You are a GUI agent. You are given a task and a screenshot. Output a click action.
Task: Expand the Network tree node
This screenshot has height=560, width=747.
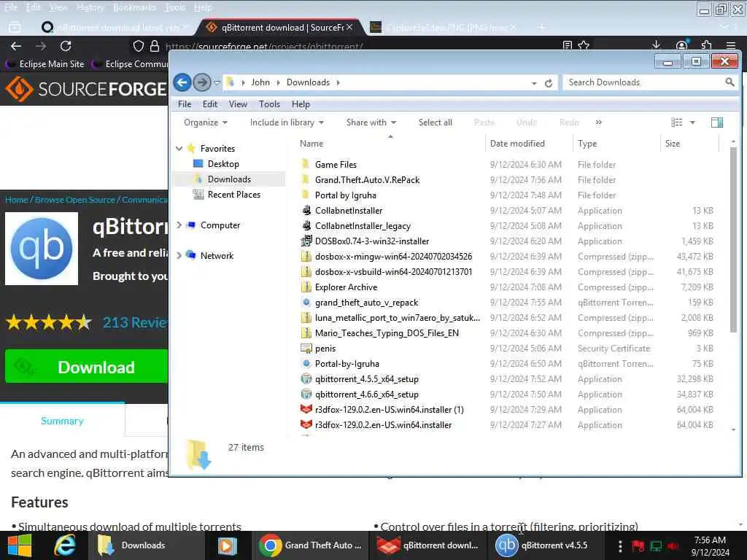179,256
